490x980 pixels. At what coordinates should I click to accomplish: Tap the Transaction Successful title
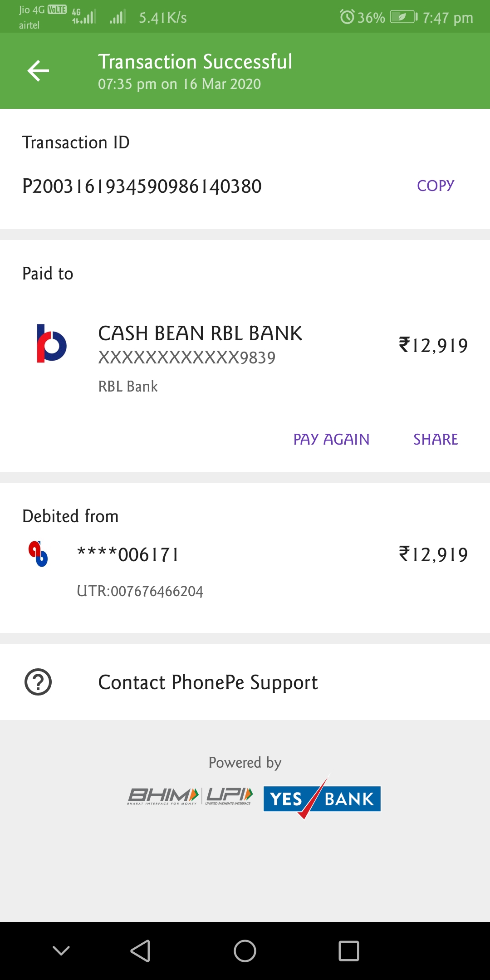(195, 62)
